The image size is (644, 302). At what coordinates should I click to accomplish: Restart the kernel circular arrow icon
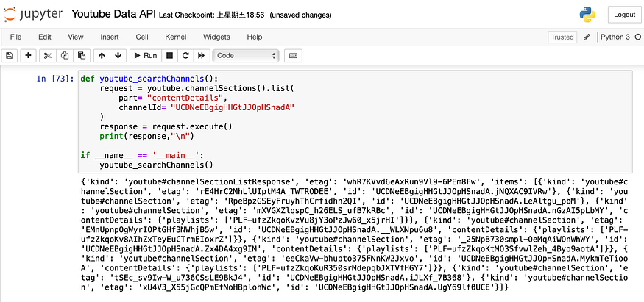coord(185,56)
